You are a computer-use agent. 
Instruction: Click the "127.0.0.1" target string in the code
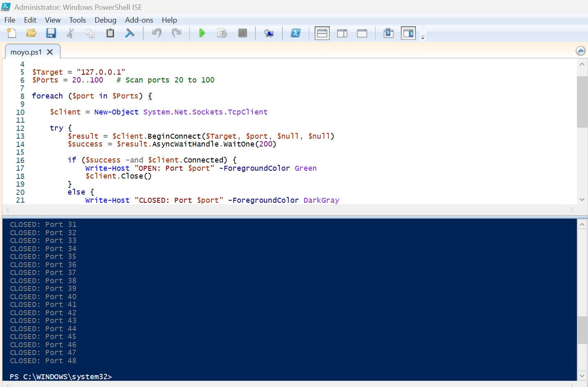(x=101, y=72)
